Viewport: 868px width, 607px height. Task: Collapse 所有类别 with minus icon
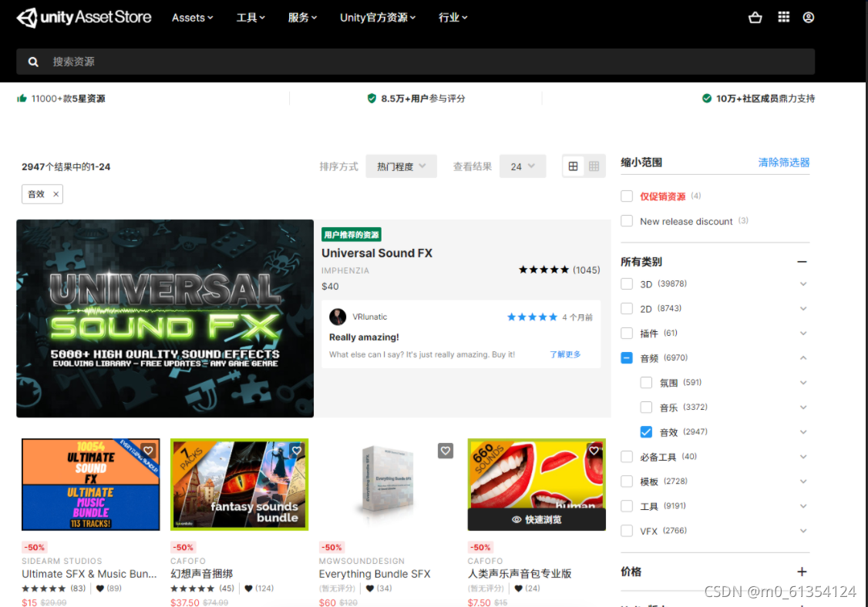point(802,262)
